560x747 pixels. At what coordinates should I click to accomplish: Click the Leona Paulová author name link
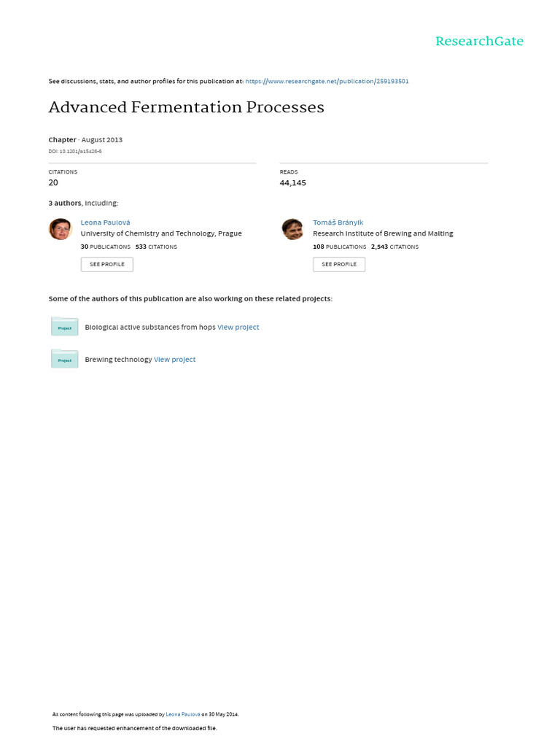pos(105,222)
